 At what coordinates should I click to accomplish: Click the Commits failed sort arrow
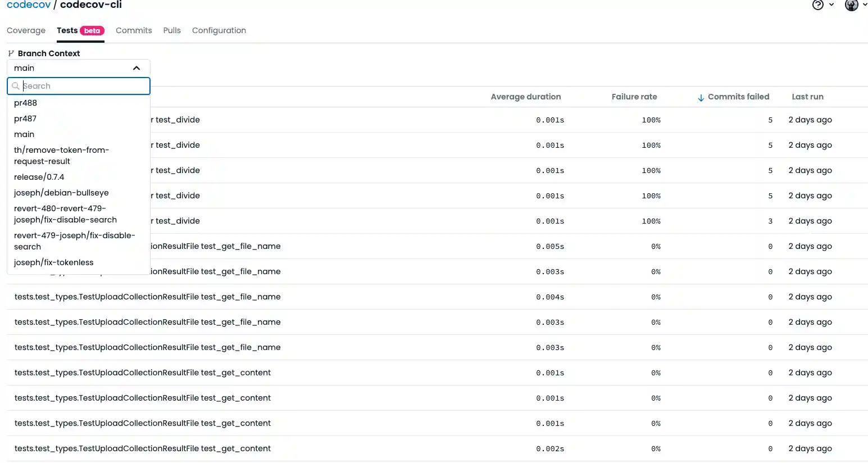point(701,97)
